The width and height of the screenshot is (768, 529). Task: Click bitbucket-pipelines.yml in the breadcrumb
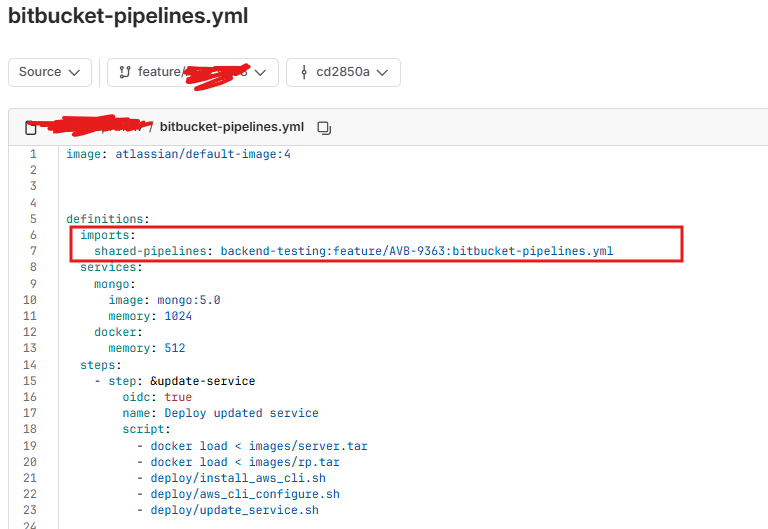[232, 127]
